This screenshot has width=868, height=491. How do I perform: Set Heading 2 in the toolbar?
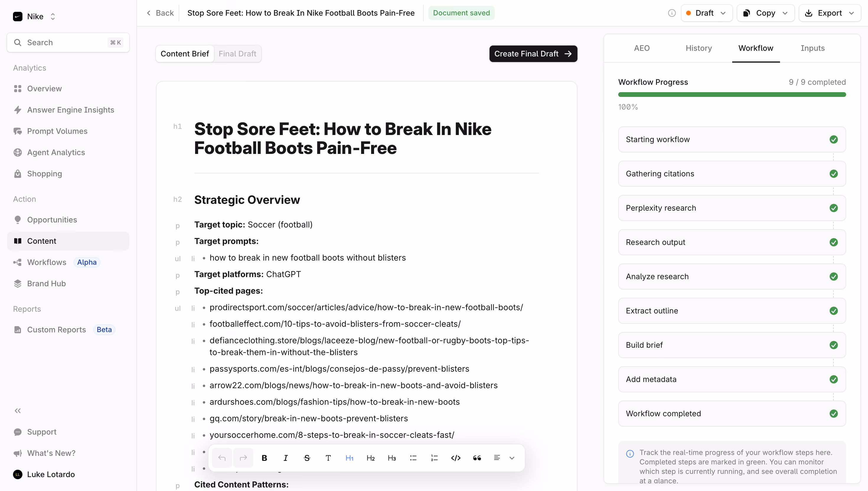pyautogui.click(x=371, y=458)
